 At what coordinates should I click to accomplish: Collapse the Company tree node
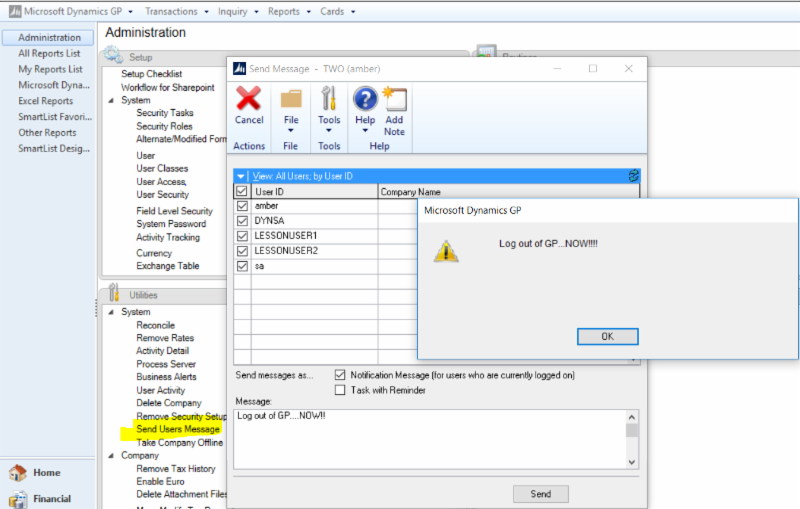(x=111, y=455)
